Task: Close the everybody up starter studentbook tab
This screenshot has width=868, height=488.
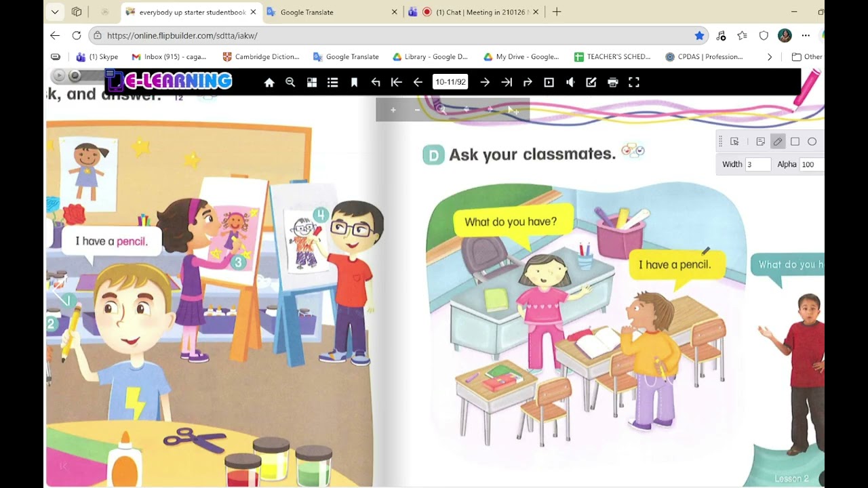Action: (x=254, y=12)
